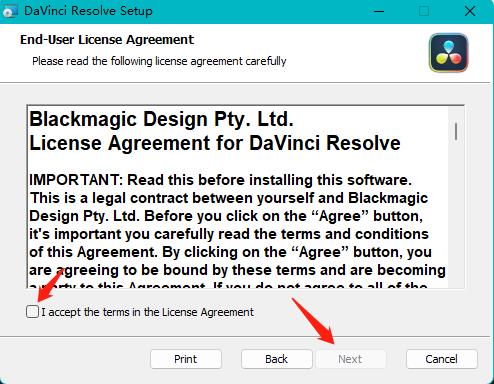Click the license text scrollbar thumb
The height and width of the screenshot is (384, 494).
(x=456, y=131)
